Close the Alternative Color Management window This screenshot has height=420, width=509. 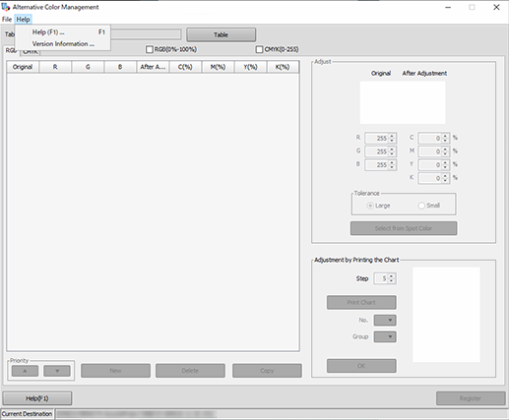coord(496,7)
